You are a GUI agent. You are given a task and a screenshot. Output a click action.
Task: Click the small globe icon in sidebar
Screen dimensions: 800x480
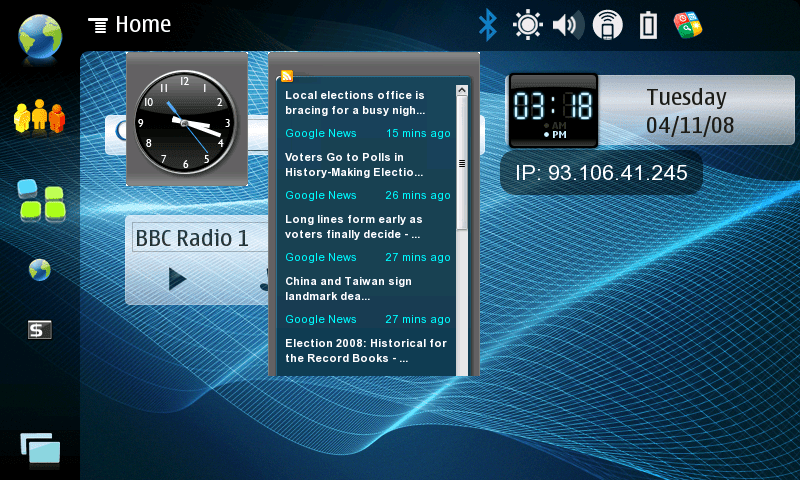tap(40, 270)
